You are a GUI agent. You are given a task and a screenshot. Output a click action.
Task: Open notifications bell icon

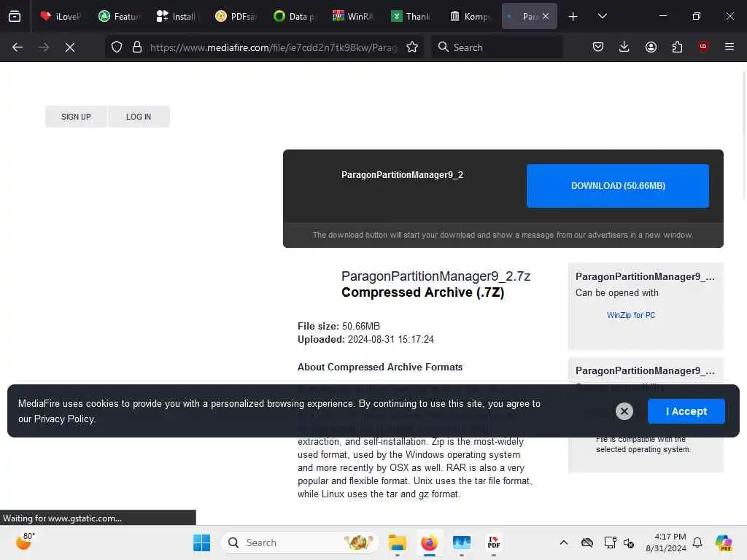click(x=697, y=542)
